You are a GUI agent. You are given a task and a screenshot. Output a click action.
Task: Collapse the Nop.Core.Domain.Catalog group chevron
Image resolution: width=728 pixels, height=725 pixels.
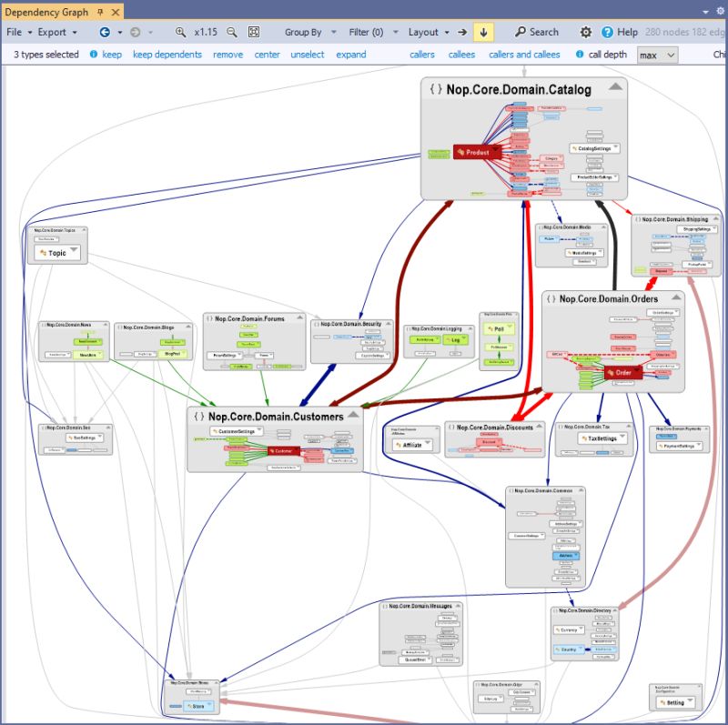(614, 88)
